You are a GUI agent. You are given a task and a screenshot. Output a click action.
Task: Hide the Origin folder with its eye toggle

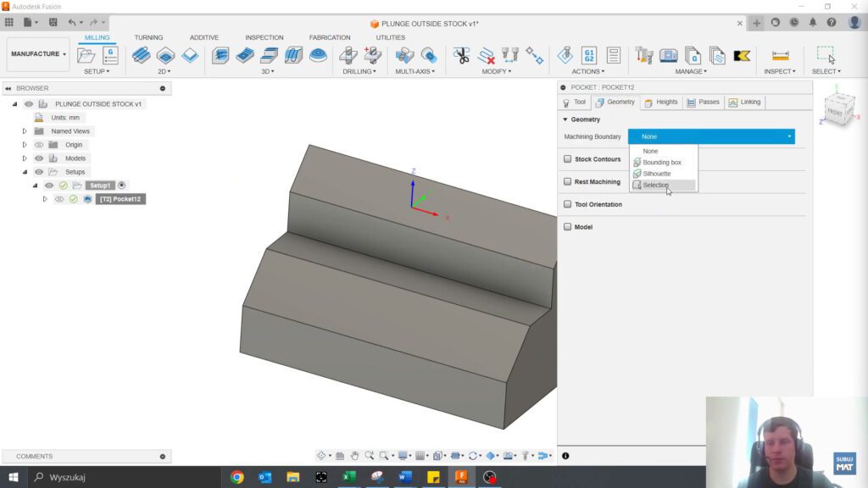click(x=39, y=144)
